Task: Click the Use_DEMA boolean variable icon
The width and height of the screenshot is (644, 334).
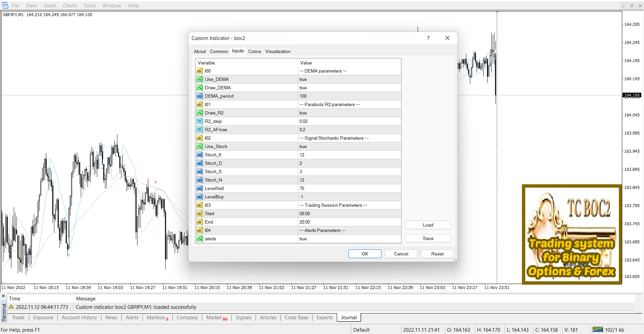Action: [200, 80]
